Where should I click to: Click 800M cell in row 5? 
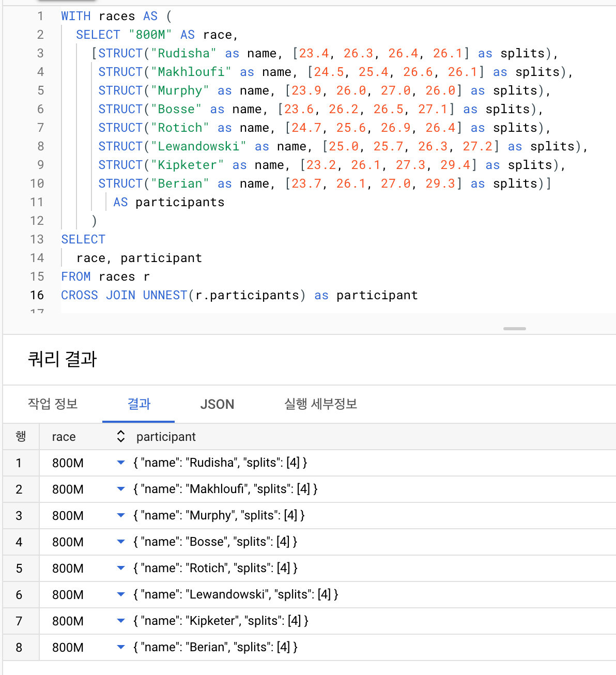(68, 569)
